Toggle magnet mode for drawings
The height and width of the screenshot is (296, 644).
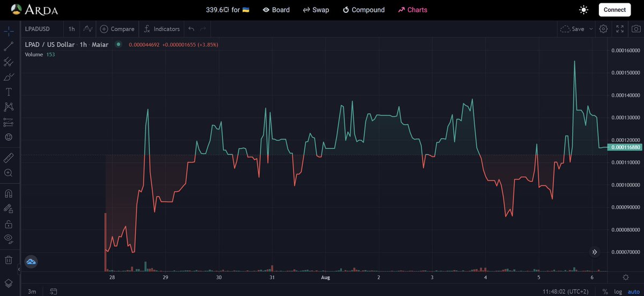(x=9, y=193)
